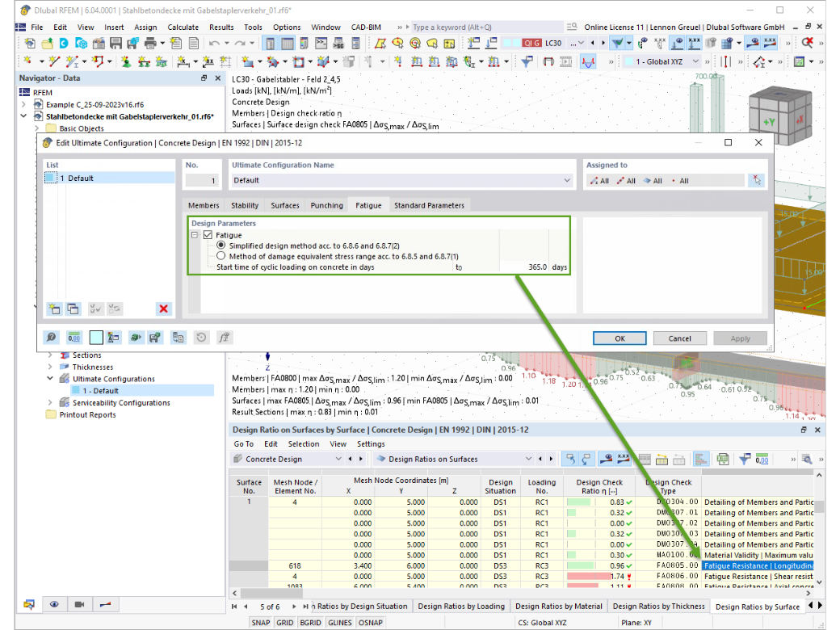This screenshot has height=630, width=840.
Task: Click the formula fx icon in dialog
Action: pyautogui.click(x=224, y=337)
